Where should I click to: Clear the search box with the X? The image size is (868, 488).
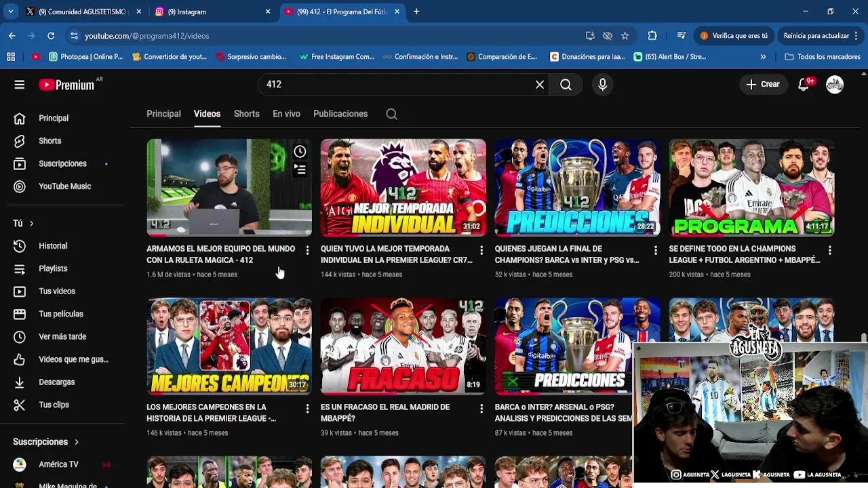[x=540, y=84]
